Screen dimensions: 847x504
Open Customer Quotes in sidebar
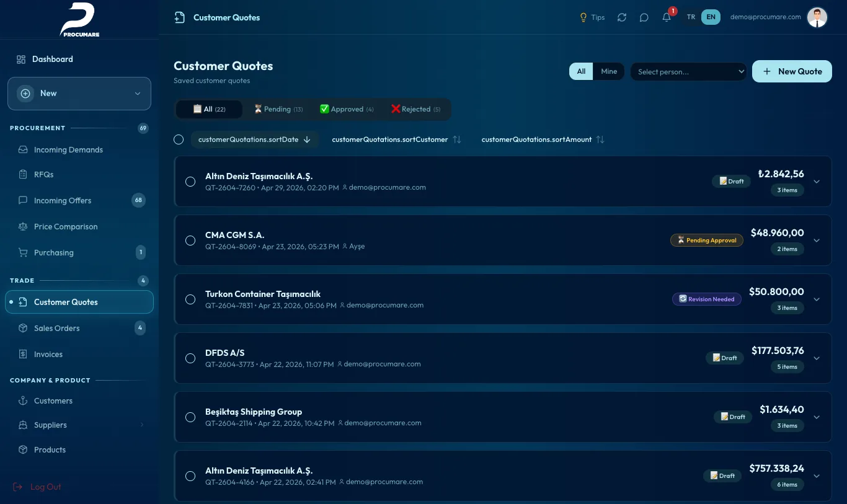pyautogui.click(x=79, y=302)
